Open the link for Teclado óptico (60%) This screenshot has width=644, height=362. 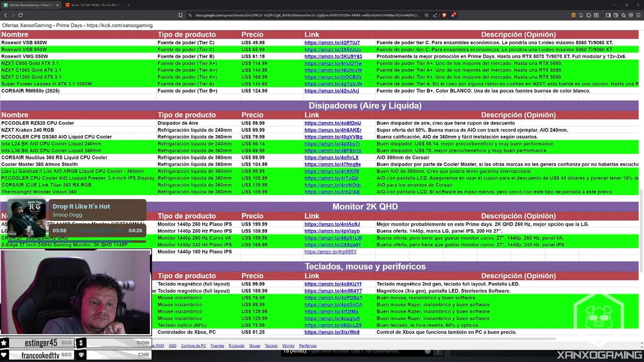tap(333, 325)
